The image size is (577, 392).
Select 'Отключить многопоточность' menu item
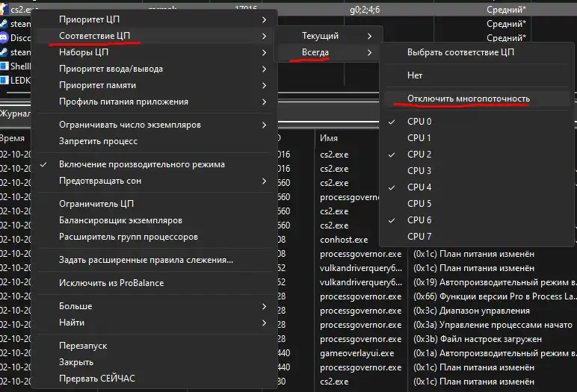click(468, 99)
